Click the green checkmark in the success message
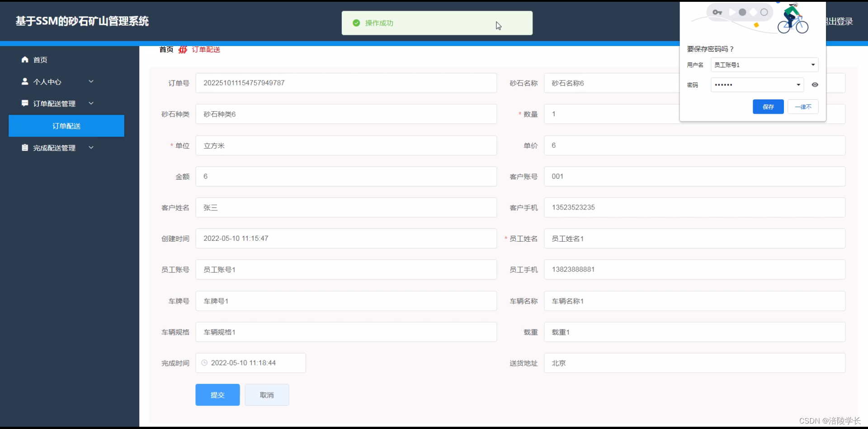Screen dimensions: 868x429 coord(356,23)
